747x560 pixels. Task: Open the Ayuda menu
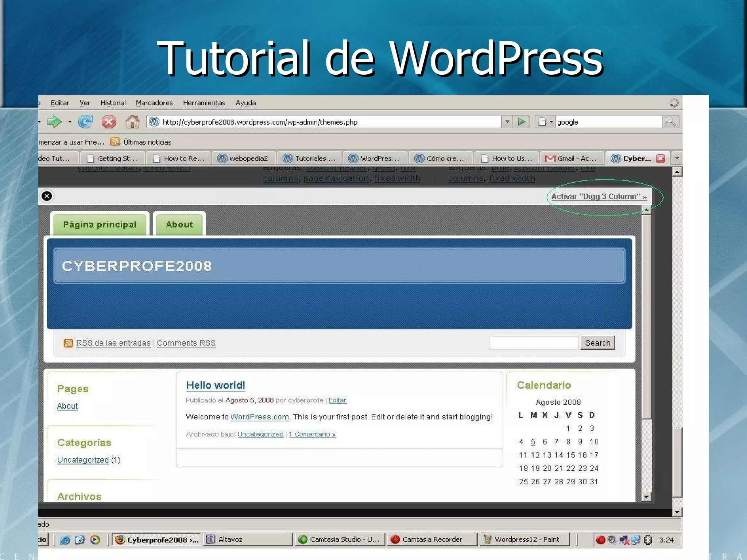pyautogui.click(x=246, y=103)
